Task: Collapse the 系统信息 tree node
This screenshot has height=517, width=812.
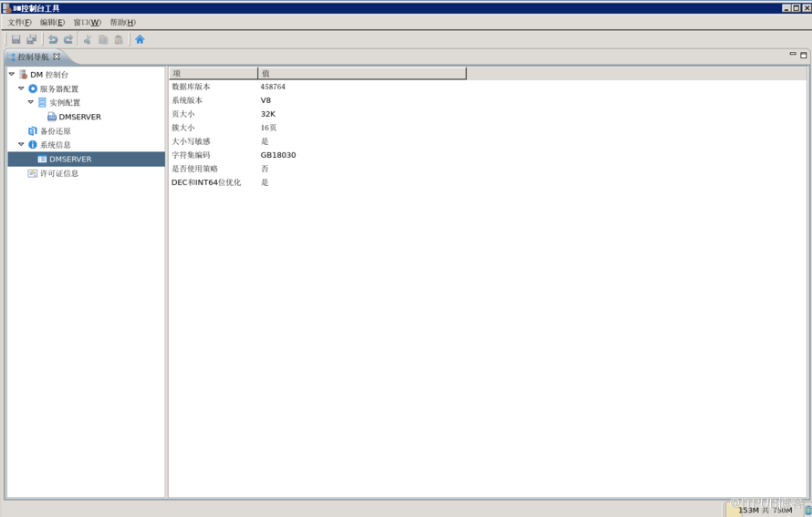Action: click(21, 145)
